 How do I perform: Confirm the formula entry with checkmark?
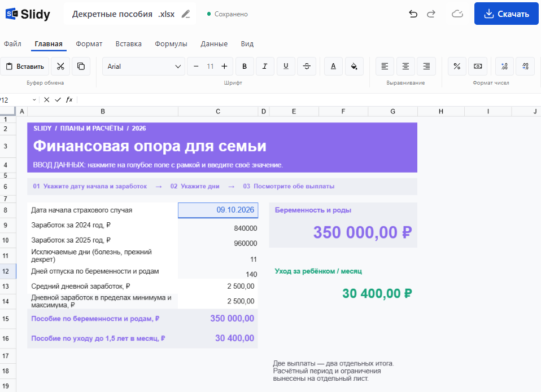click(x=58, y=100)
